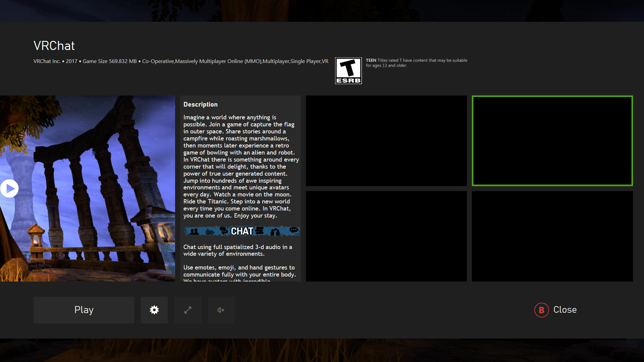
Task: Click the Close label
Action: (x=565, y=310)
